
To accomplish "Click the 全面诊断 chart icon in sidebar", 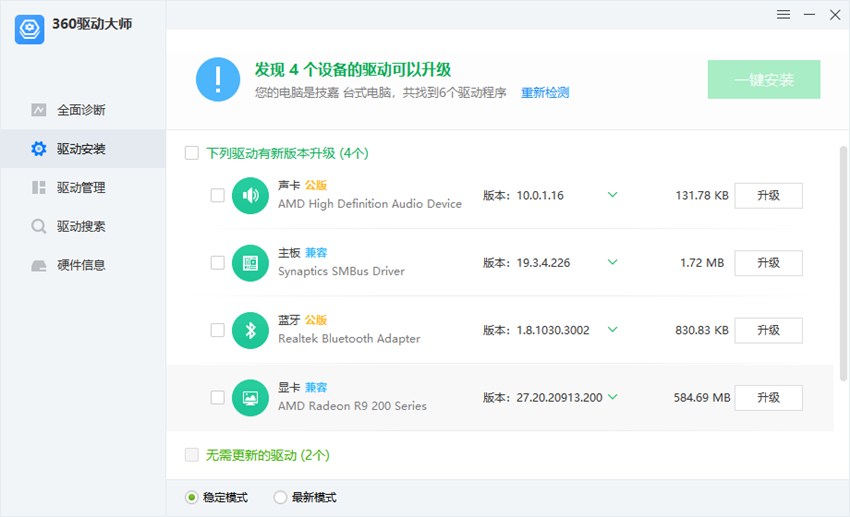I will 38,110.
